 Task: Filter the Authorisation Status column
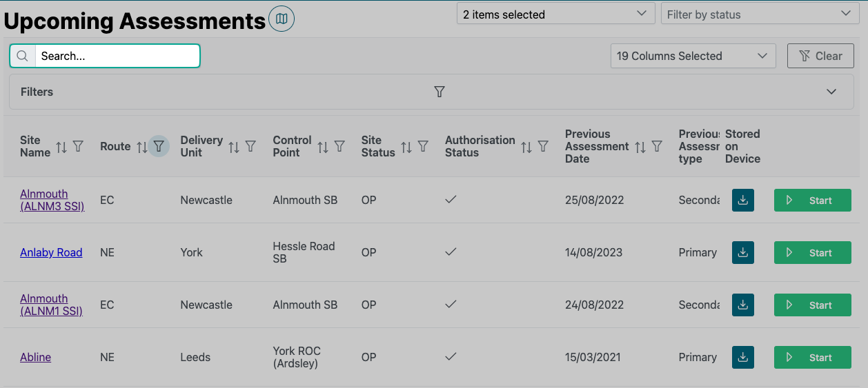point(543,146)
